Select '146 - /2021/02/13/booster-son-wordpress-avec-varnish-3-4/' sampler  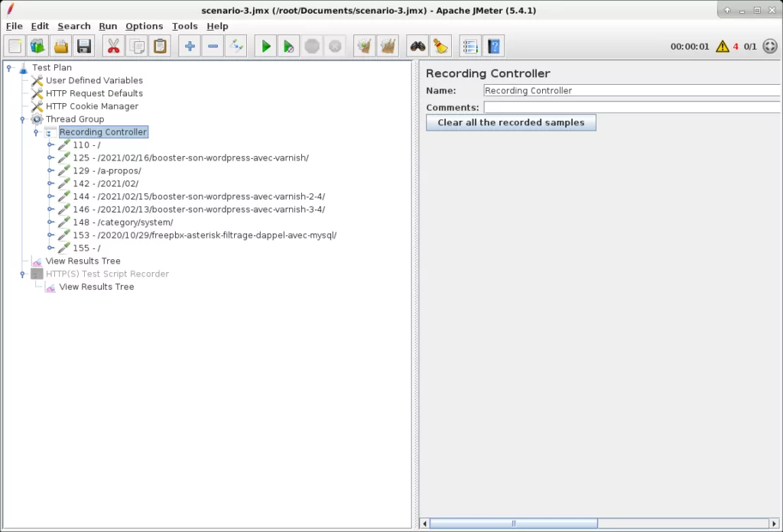199,209
